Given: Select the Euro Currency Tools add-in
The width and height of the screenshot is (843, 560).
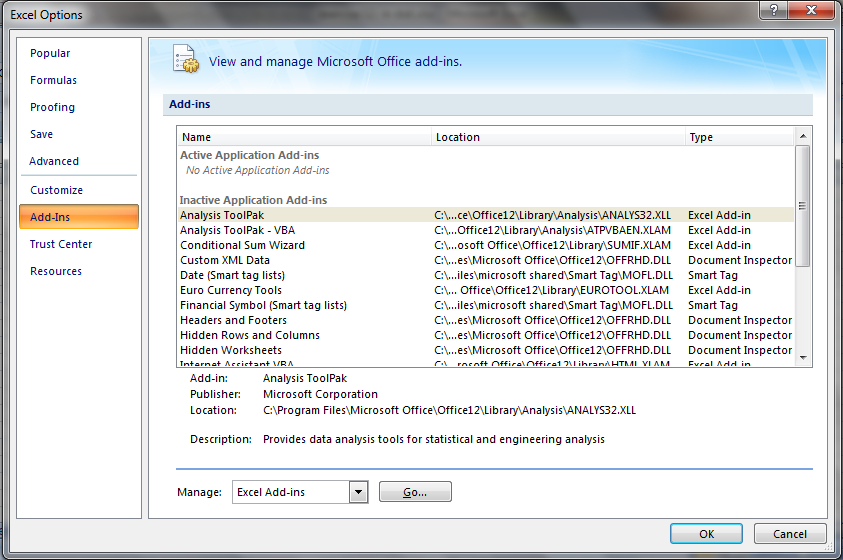Looking at the screenshot, I should 486,290.
